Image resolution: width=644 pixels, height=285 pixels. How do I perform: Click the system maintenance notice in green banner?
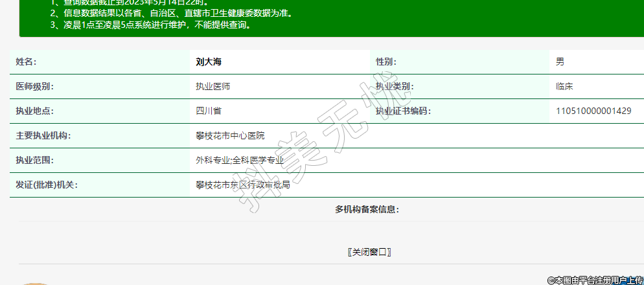click(x=150, y=25)
